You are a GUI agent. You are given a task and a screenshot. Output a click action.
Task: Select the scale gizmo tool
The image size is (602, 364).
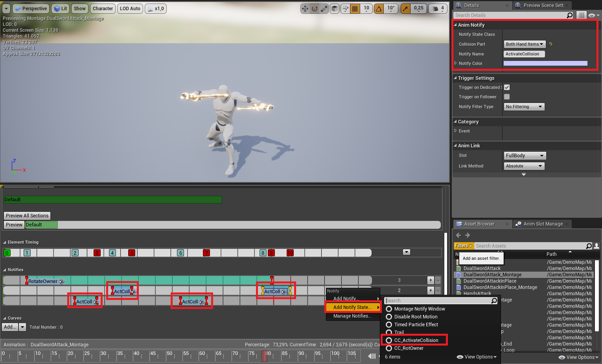324,9
